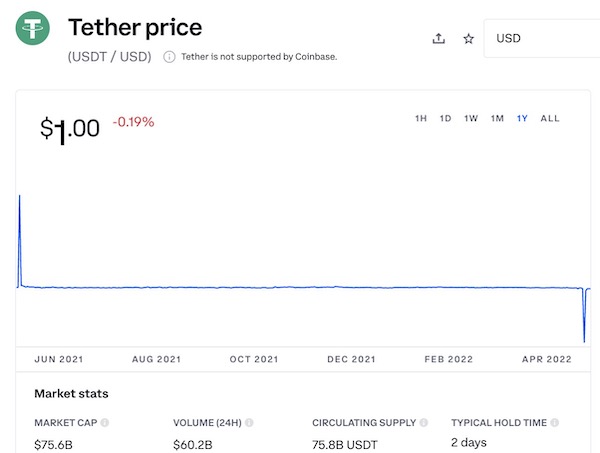The height and width of the screenshot is (453, 600).
Task: Click Volume (24H) info icon
Action: click(249, 423)
